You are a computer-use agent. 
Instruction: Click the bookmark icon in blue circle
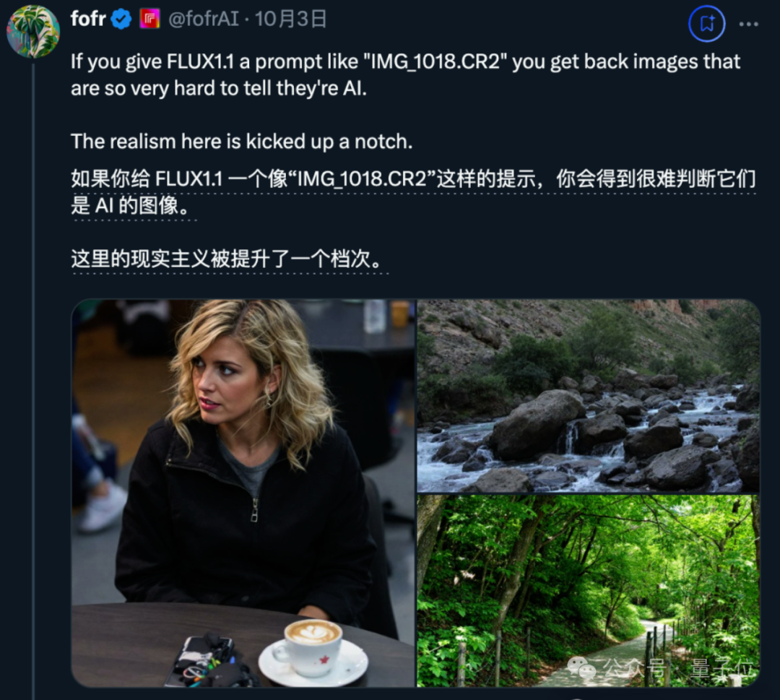[x=706, y=23]
